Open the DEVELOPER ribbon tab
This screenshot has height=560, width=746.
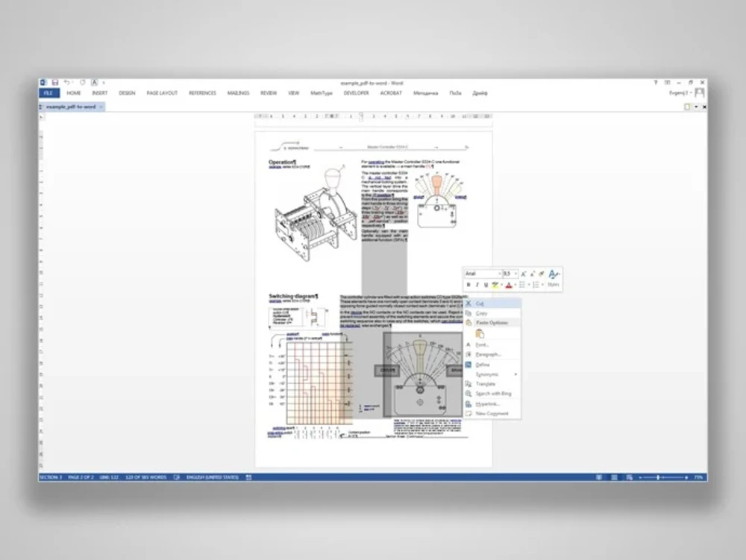pos(356,93)
